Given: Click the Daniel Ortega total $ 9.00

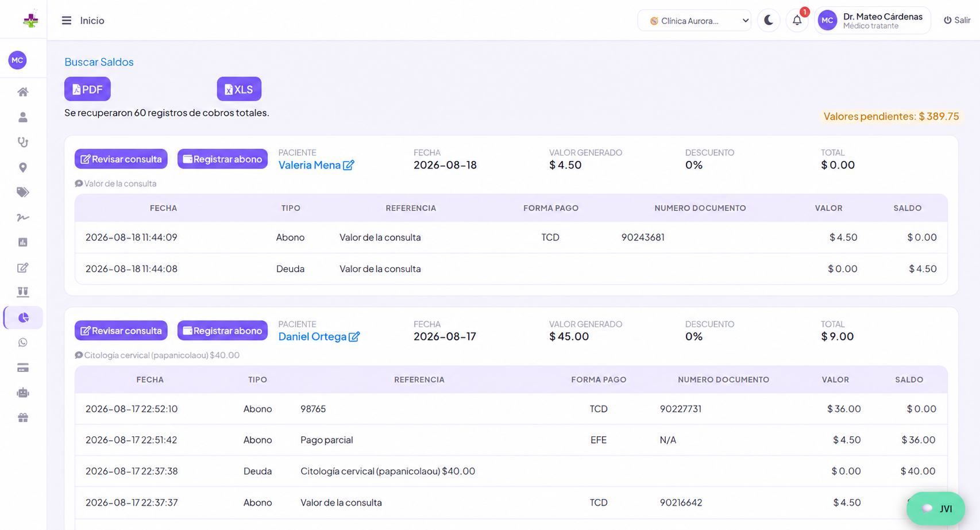Looking at the screenshot, I should [838, 336].
